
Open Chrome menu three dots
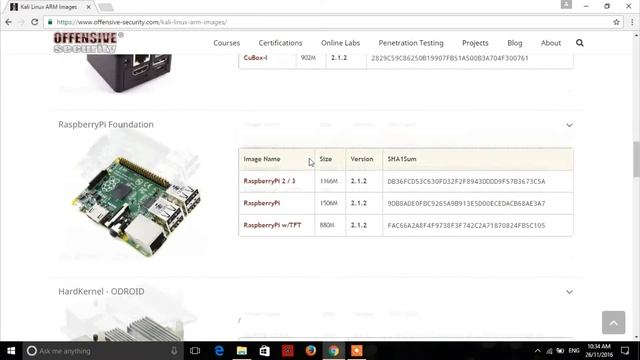click(632, 22)
